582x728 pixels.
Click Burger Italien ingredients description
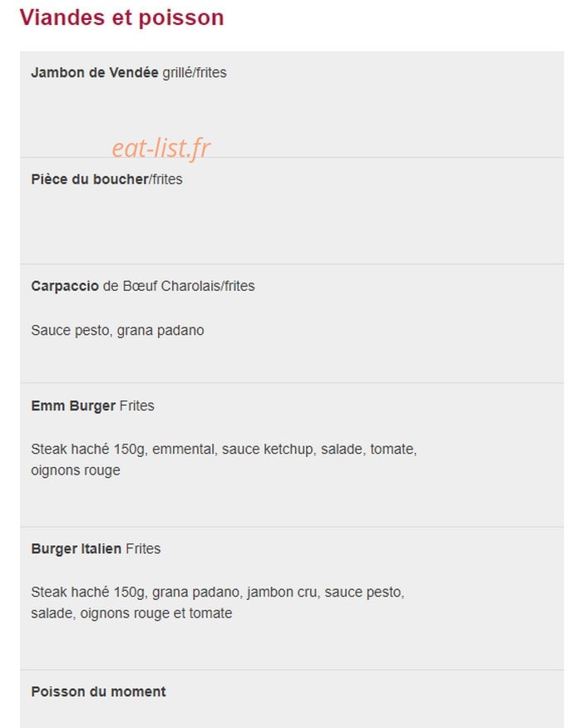(x=218, y=603)
